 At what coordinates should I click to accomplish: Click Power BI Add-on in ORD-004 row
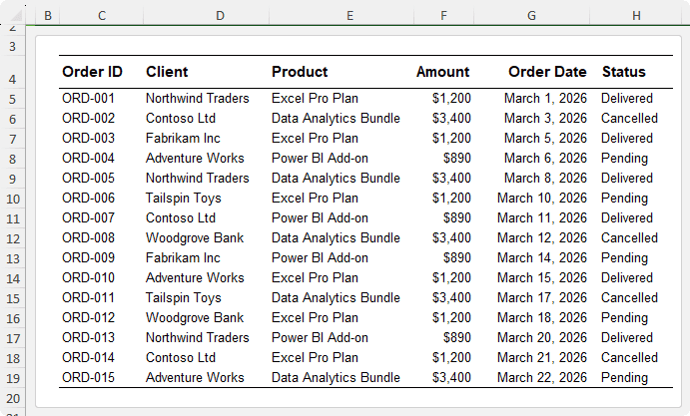320,158
